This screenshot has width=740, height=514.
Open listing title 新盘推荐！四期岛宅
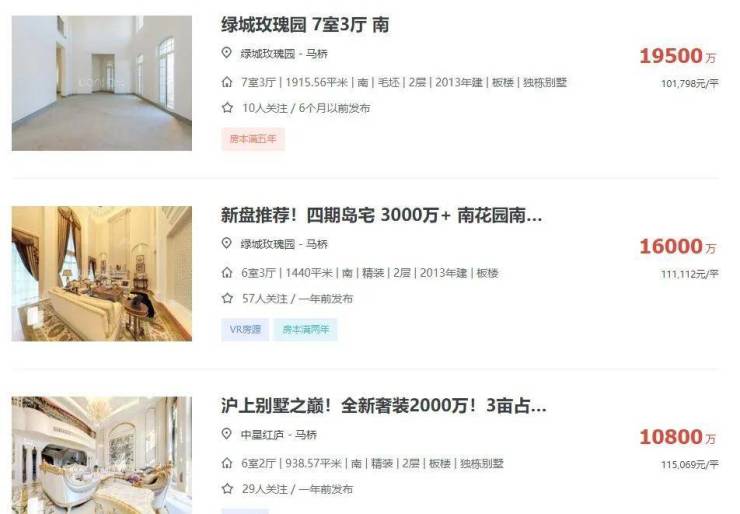381,215
